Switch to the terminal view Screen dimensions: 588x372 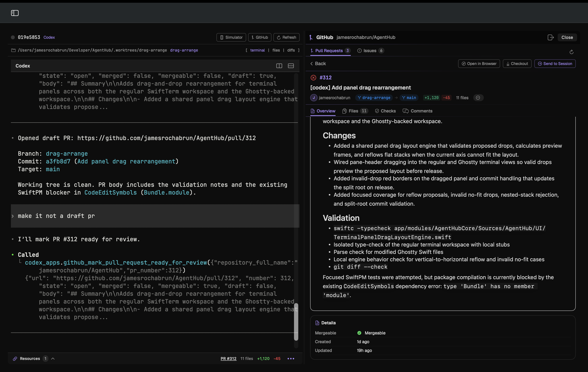point(257,50)
